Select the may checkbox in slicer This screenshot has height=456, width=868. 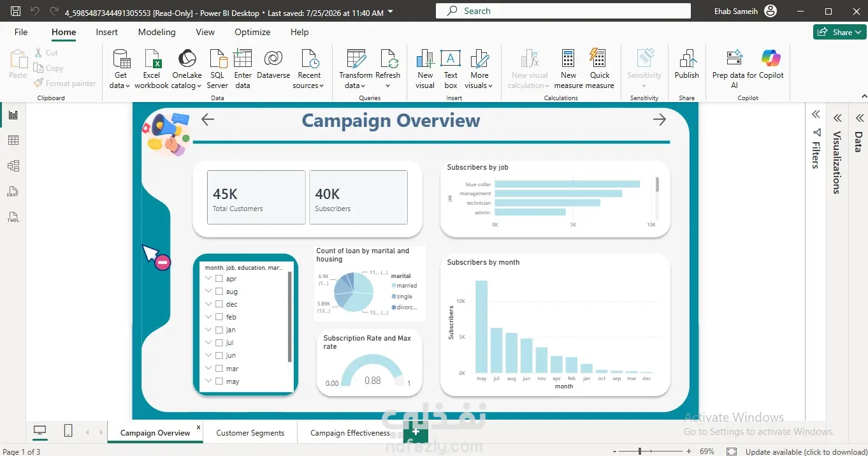[219, 381]
